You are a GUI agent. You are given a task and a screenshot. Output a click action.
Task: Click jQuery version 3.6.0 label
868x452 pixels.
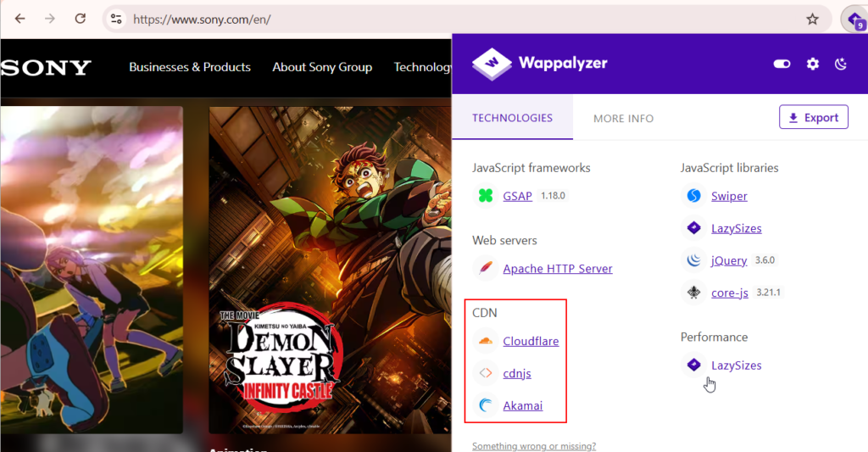click(x=765, y=259)
